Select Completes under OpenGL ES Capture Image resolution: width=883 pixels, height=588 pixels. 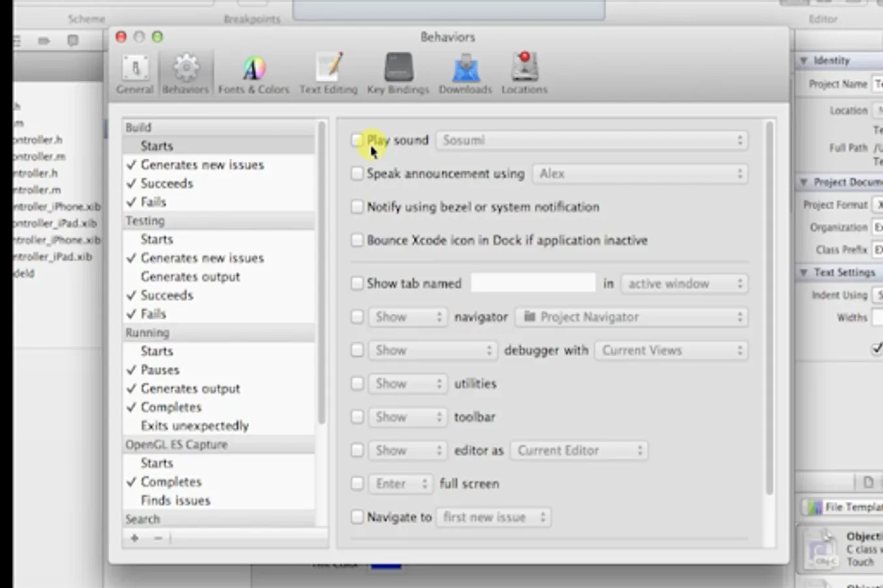(x=219, y=481)
